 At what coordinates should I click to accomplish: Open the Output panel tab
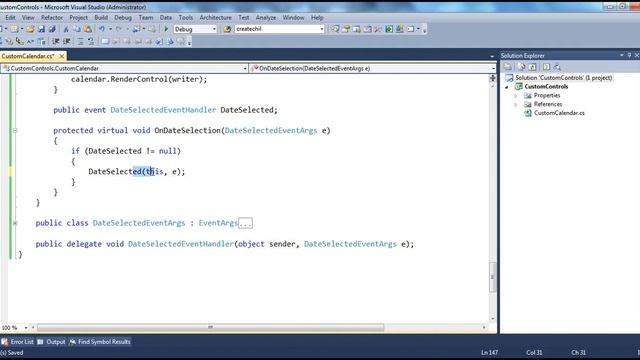(51, 342)
